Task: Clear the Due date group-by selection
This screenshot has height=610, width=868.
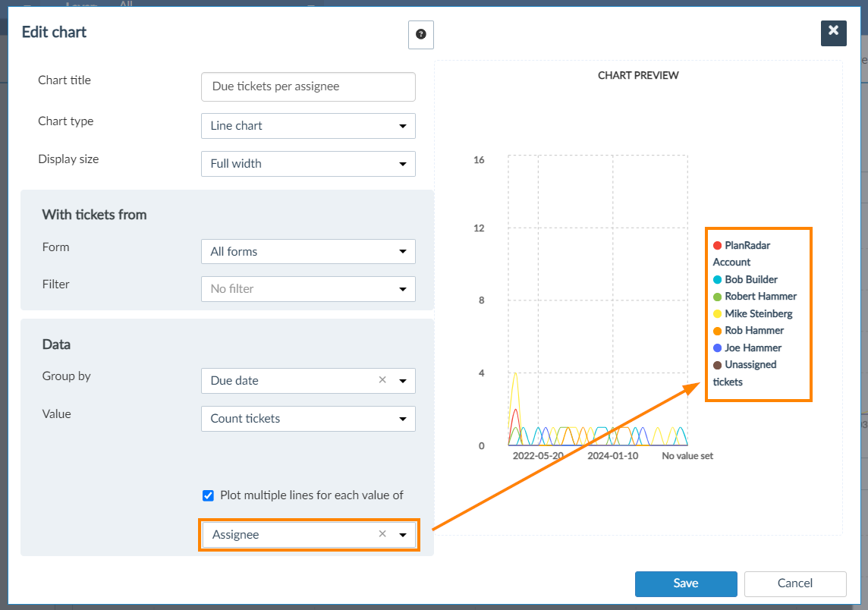Action: pyautogui.click(x=382, y=380)
